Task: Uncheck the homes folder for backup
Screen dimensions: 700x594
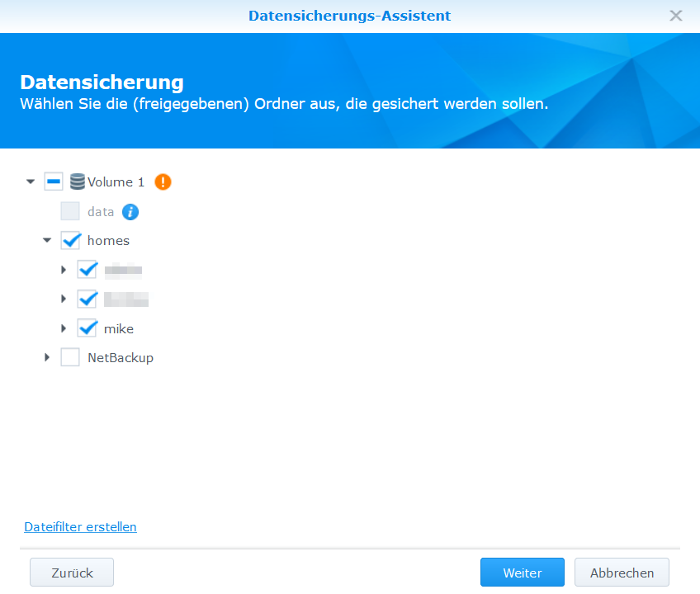Action: 70,240
